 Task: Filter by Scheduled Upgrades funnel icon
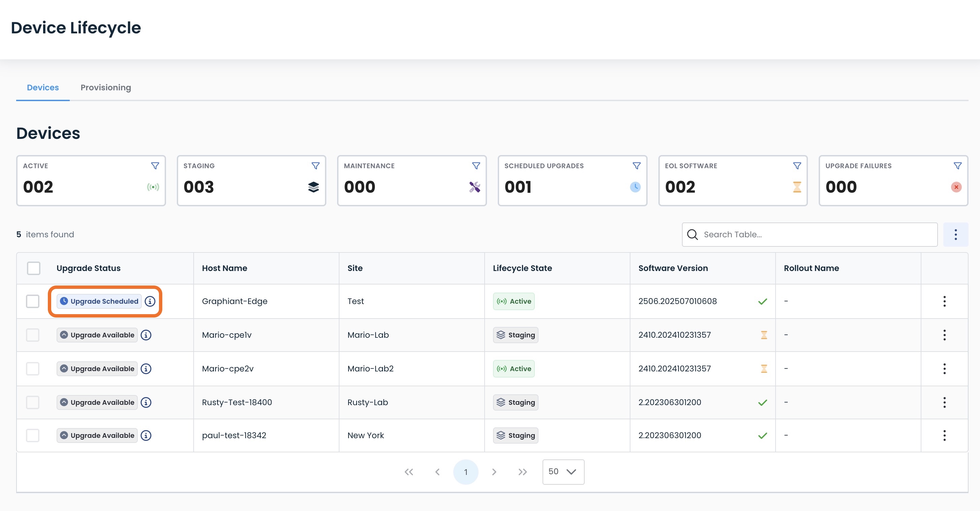pos(636,166)
